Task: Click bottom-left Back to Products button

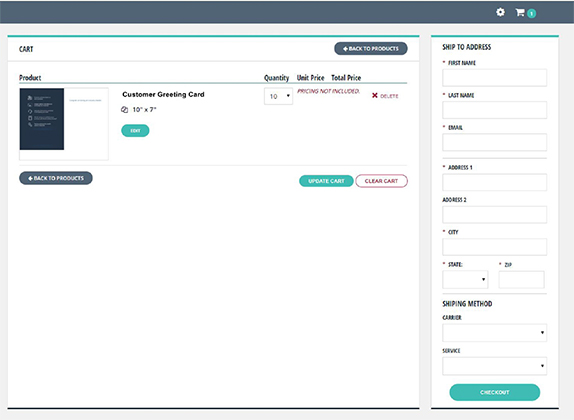Action: 56,178
